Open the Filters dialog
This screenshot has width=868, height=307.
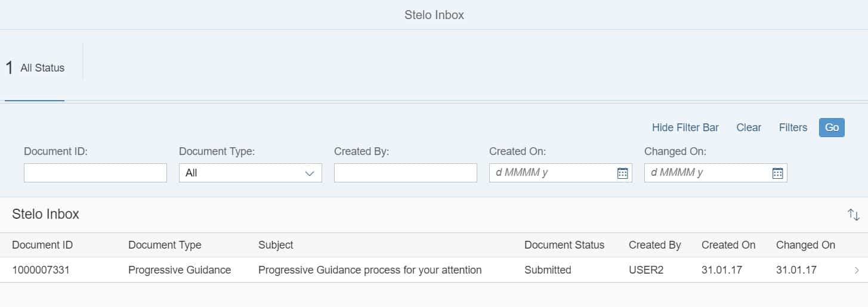[793, 128]
